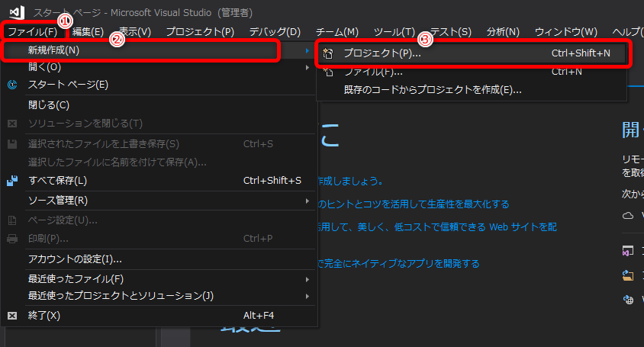The image size is (644, 347).
Task: Open the チーム(M) menu
Action: (336, 31)
